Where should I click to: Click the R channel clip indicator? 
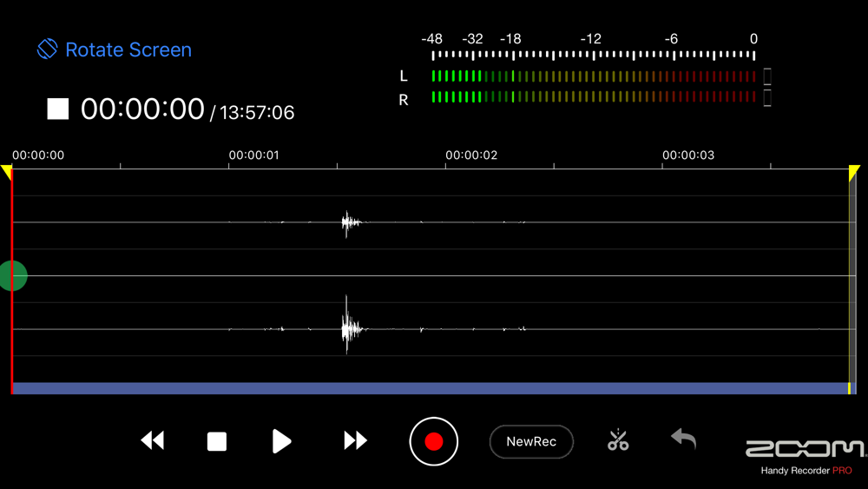767,98
